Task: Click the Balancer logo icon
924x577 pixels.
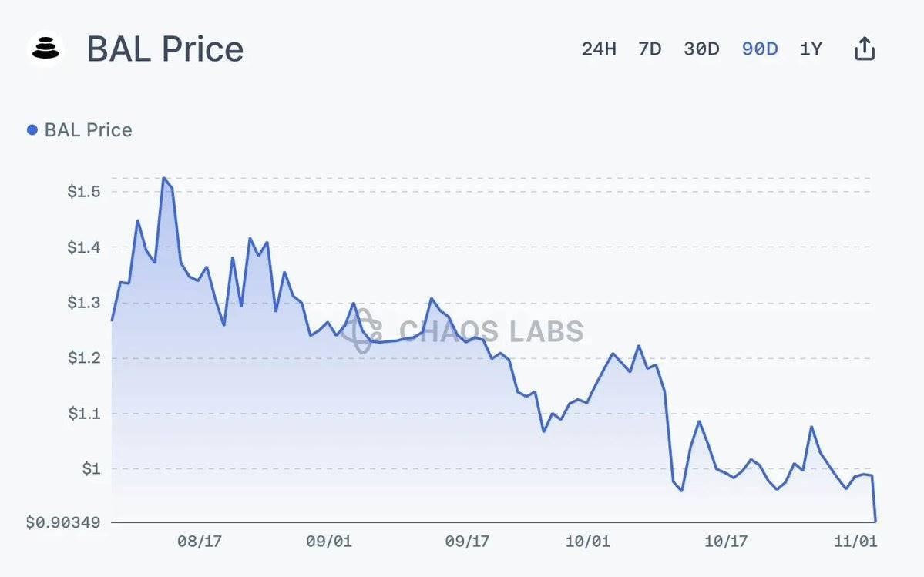Action: click(45, 48)
